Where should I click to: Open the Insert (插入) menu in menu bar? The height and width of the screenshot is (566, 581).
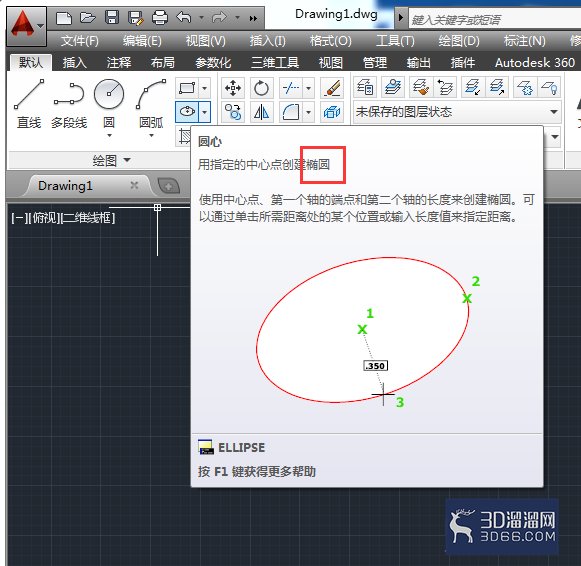point(267,40)
